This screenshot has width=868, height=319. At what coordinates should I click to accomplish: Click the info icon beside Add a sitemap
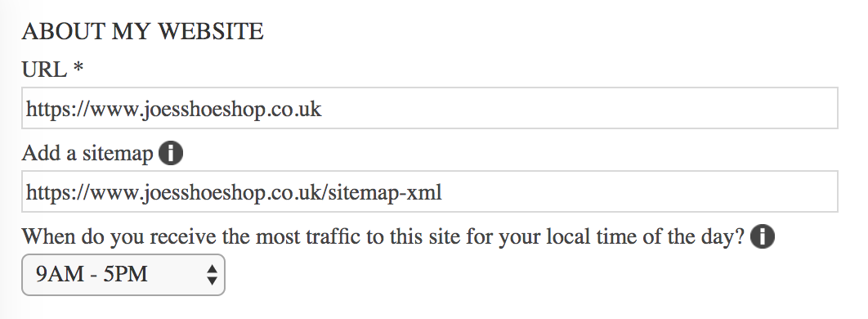171,153
